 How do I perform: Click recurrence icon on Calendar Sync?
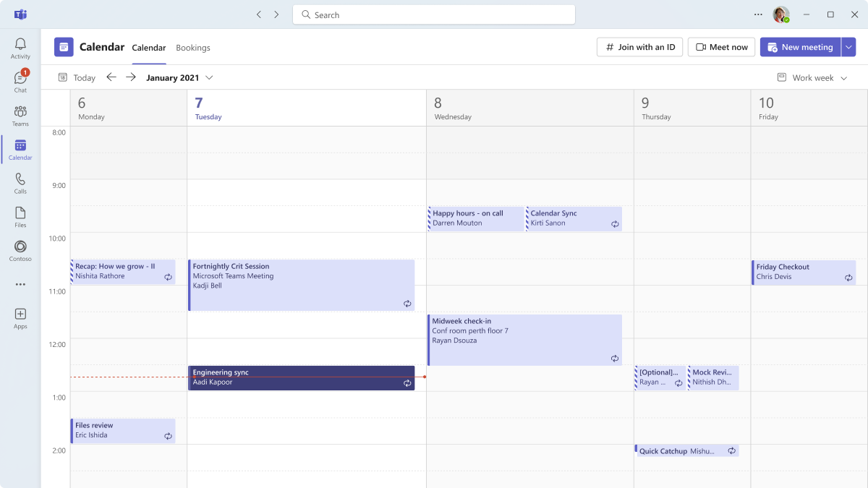[615, 224]
